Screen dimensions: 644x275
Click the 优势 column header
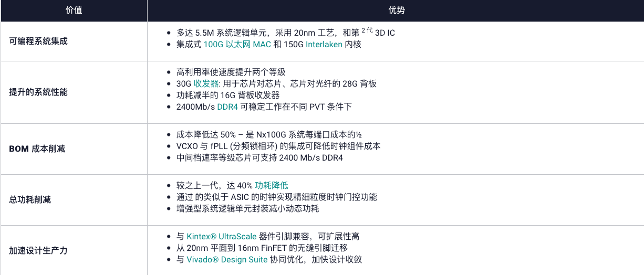point(397,10)
